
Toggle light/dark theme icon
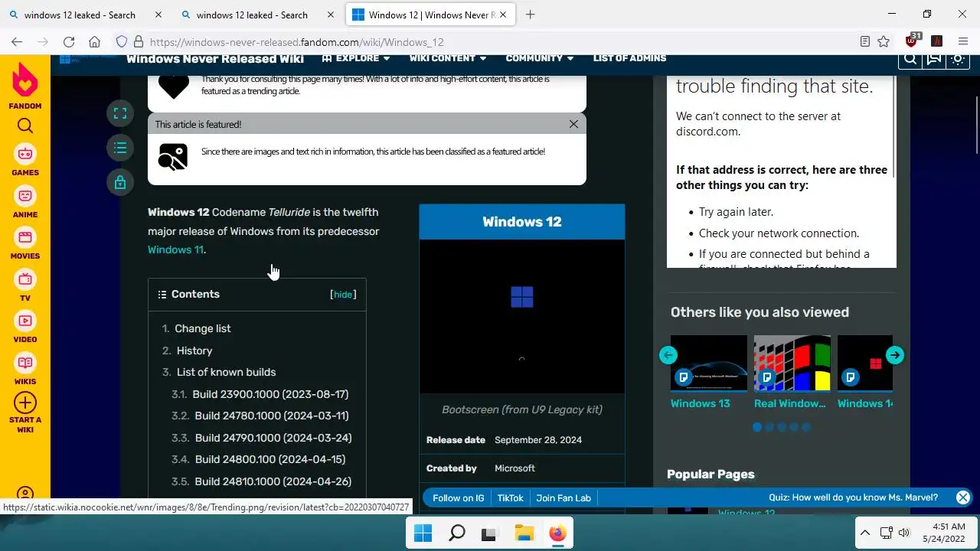(958, 59)
